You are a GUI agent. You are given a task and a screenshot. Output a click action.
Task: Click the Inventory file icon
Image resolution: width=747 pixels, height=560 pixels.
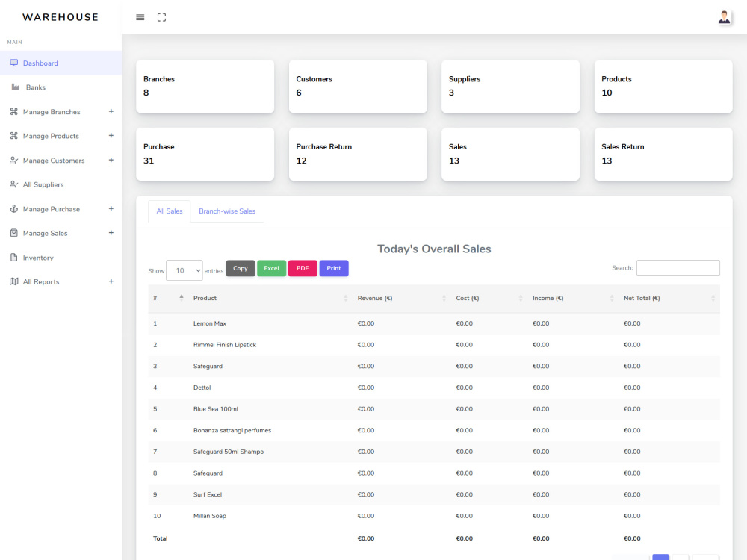coord(13,257)
